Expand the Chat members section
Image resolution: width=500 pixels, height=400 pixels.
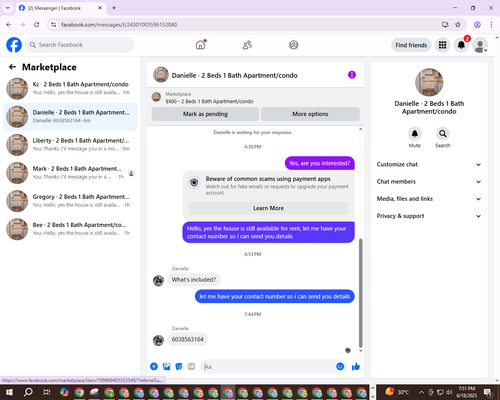[429, 182]
